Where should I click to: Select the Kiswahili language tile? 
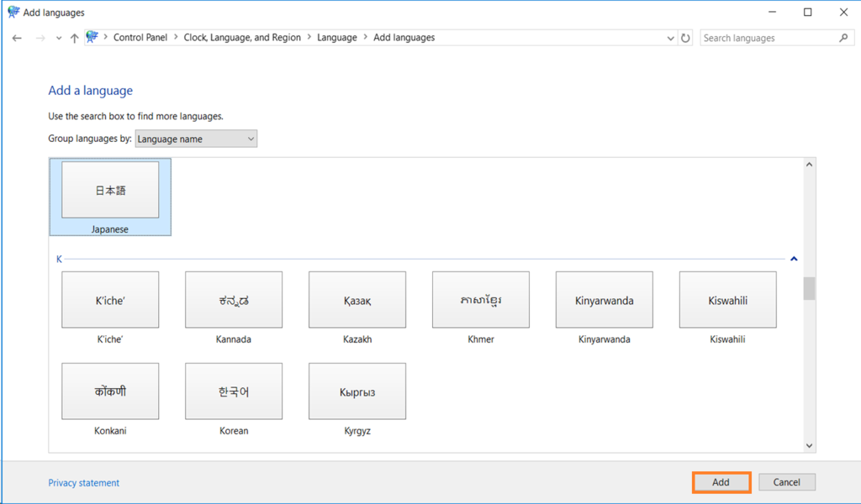point(727,307)
